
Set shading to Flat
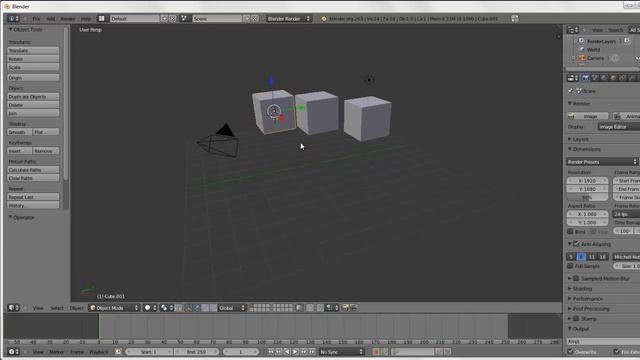click(x=46, y=132)
